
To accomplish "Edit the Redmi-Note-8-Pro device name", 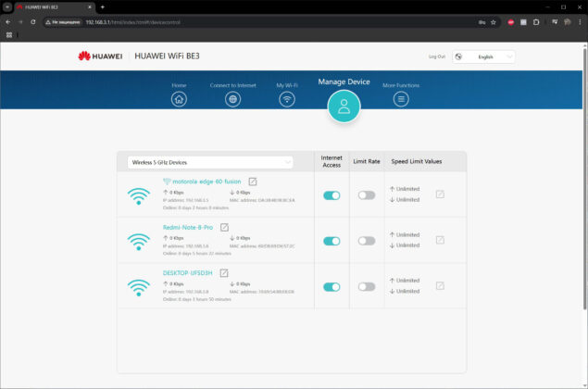I will click(x=224, y=227).
